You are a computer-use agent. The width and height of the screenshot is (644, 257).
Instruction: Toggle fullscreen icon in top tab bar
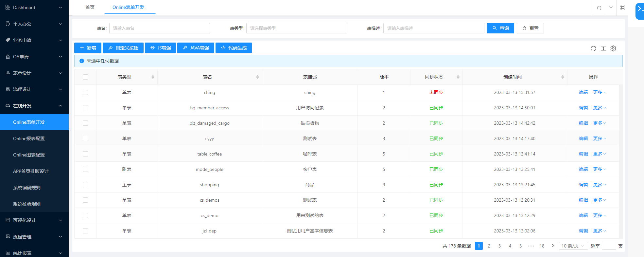pyautogui.click(x=623, y=8)
